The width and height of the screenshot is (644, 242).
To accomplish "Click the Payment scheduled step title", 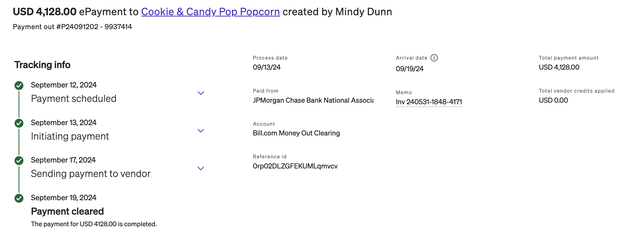I will click(73, 99).
